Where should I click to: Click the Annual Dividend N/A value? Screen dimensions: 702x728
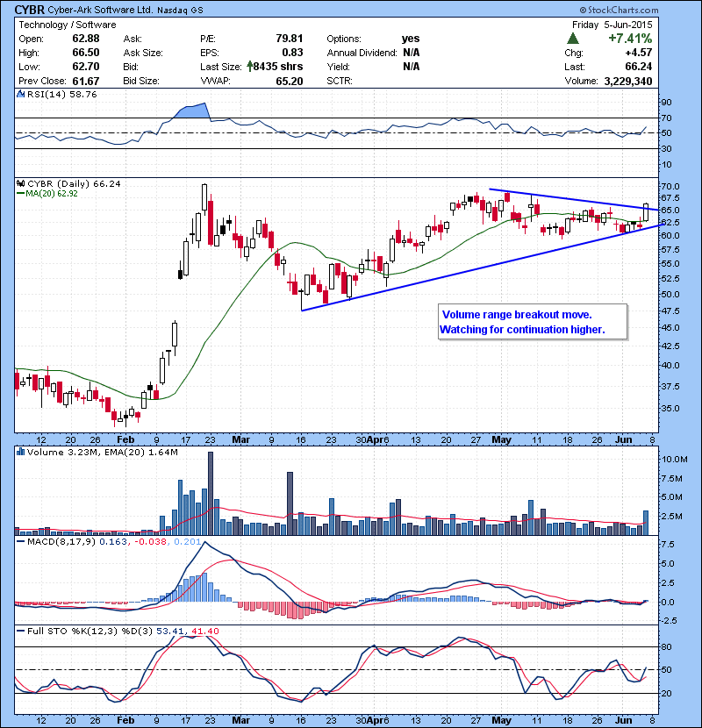coord(412,53)
